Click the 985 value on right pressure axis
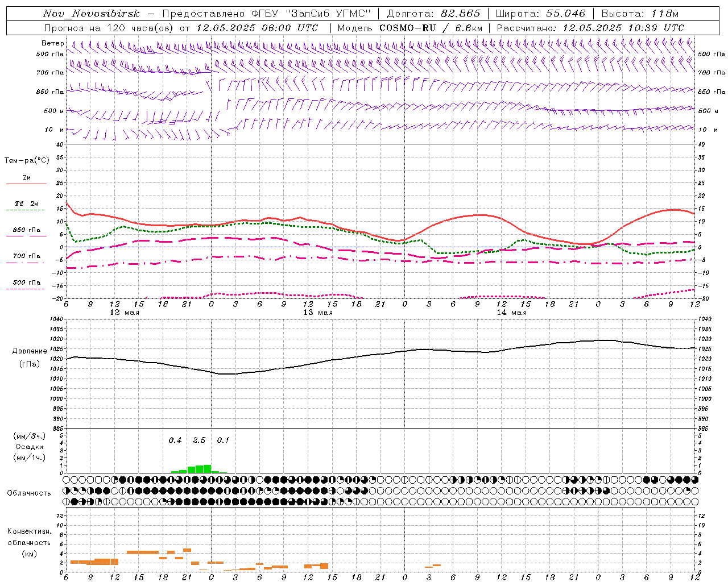Image resolution: width=728 pixels, height=582 pixels. [704, 429]
